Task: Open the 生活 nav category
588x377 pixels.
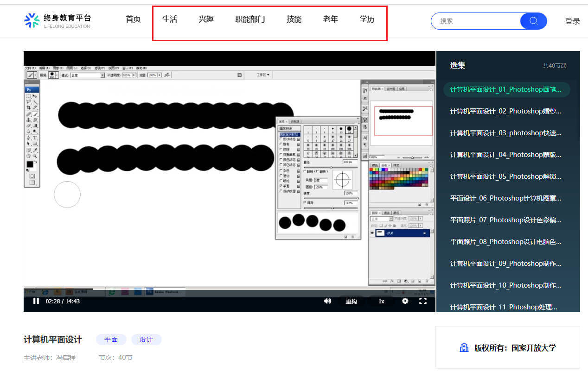Action: [x=170, y=19]
